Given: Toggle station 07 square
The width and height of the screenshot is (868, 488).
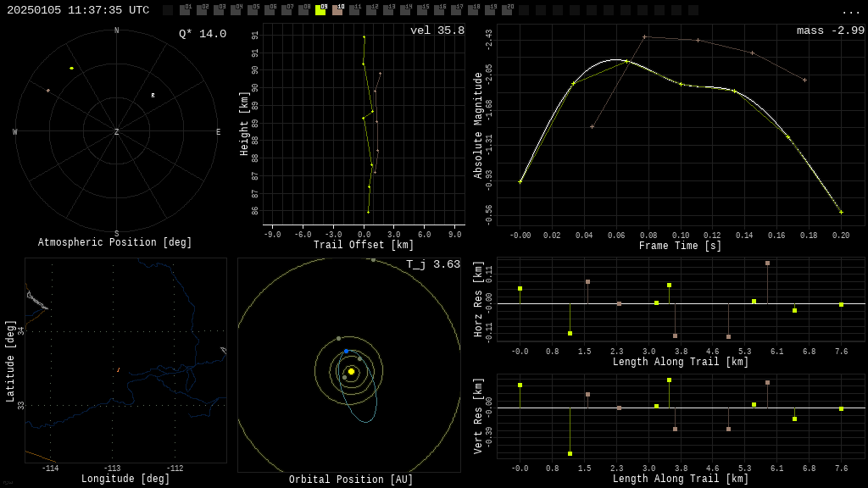Looking at the screenshot, I should [x=287, y=10].
